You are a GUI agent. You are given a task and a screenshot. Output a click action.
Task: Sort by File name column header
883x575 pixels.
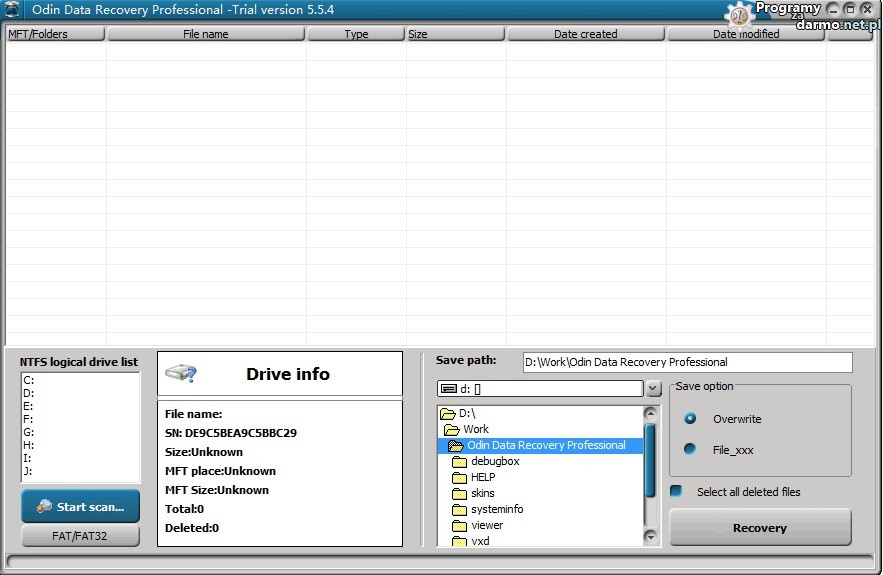click(205, 34)
